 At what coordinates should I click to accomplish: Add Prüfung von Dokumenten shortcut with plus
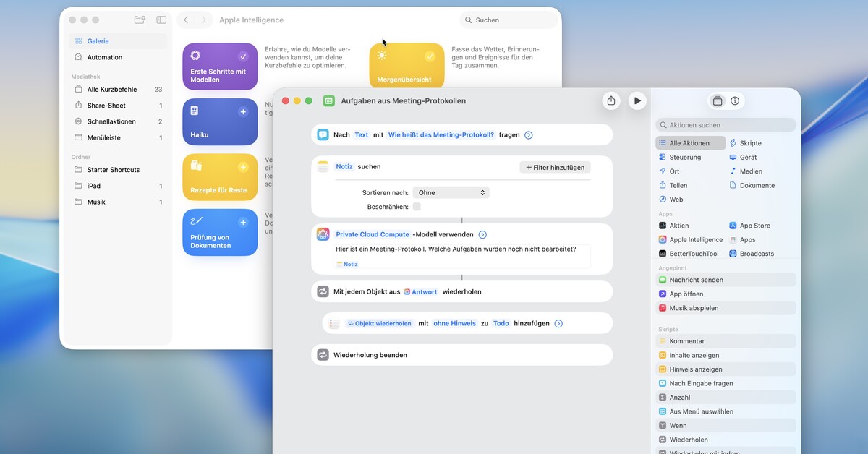(243, 223)
